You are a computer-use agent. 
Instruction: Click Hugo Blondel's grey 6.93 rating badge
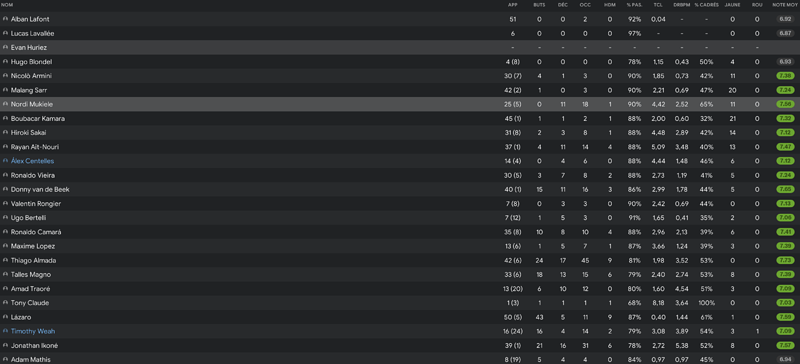[785, 62]
